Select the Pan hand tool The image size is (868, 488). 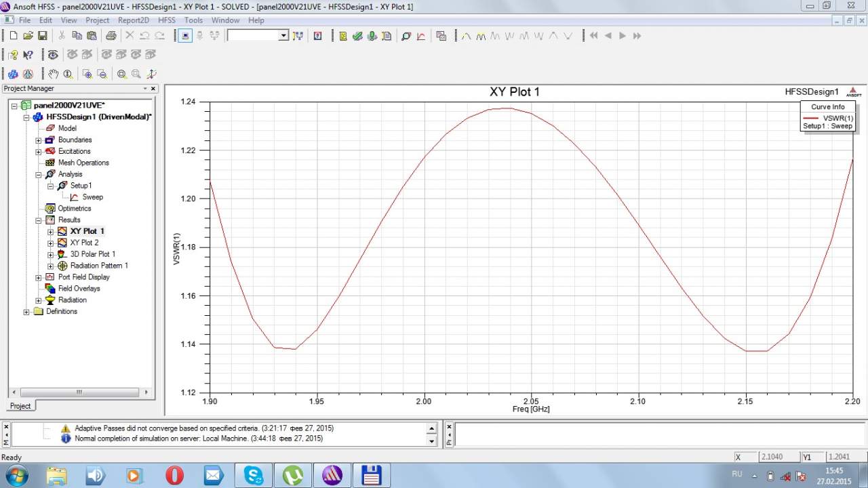53,74
